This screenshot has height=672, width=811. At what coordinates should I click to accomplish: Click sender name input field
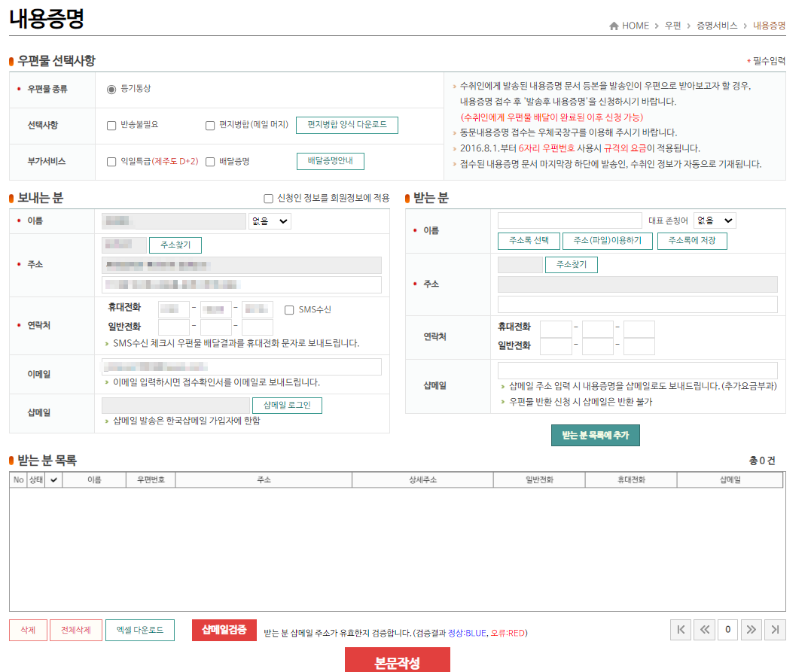pos(174,221)
